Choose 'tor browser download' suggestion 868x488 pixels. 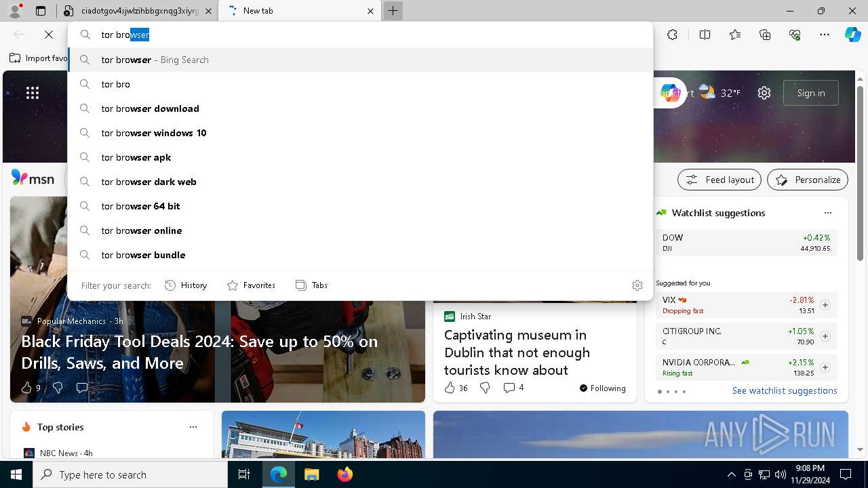pyautogui.click(x=360, y=108)
